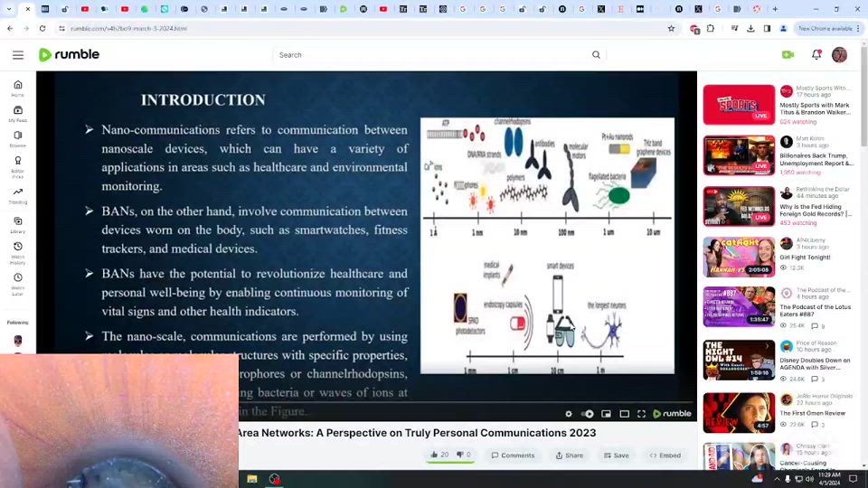Screen dimensions: 868x488
Task: Click the Rumble search field
Action: 434,55
